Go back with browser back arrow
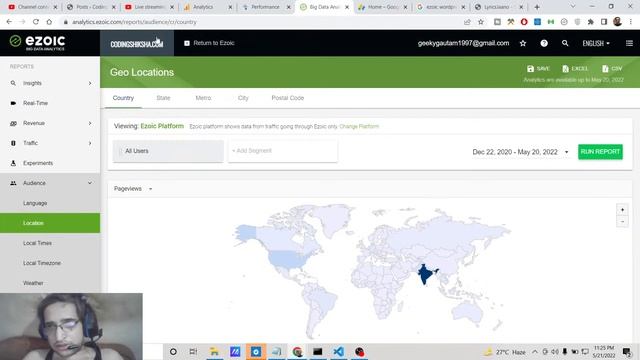The image size is (640, 360). point(9,22)
